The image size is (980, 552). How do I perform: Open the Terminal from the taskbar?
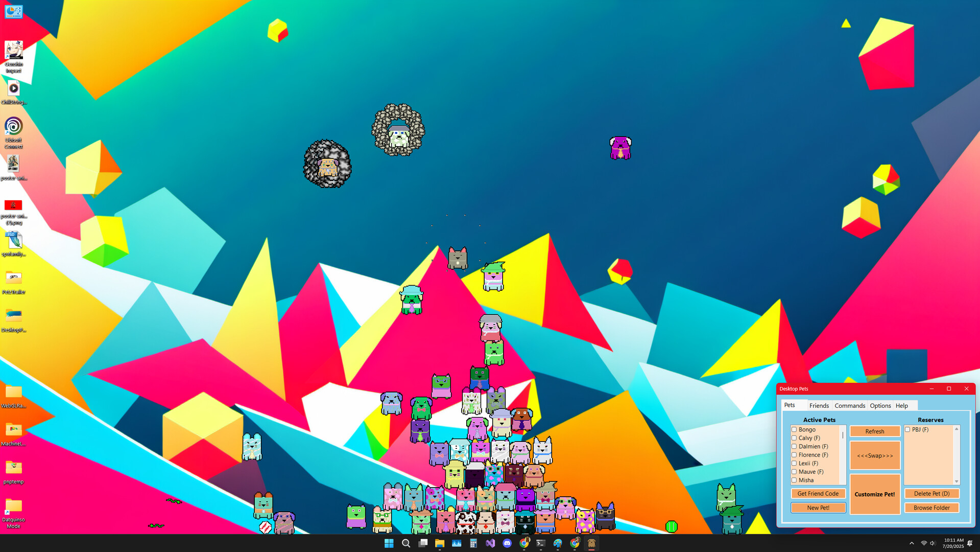coord(540,543)
